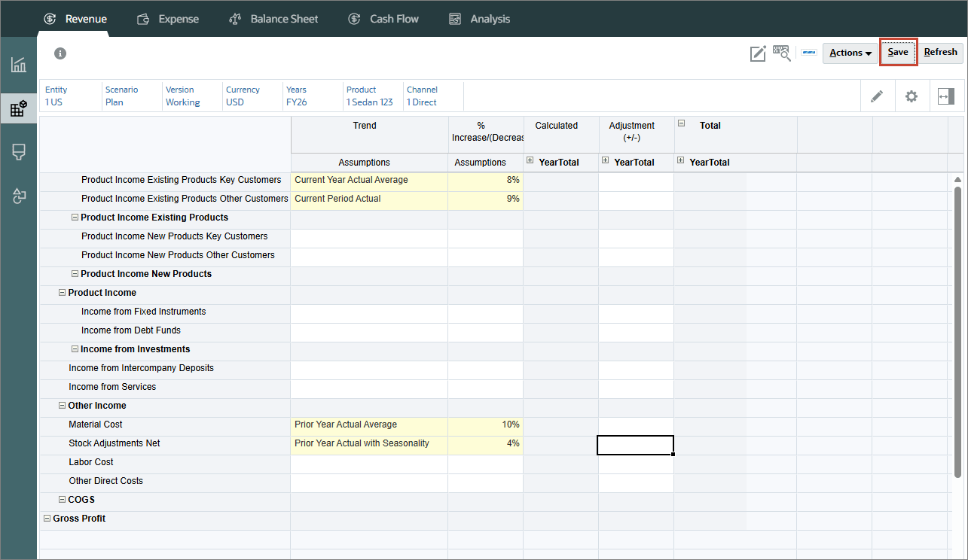
Task: Collapse the Product Income row
Action: [x=62, y=293]
